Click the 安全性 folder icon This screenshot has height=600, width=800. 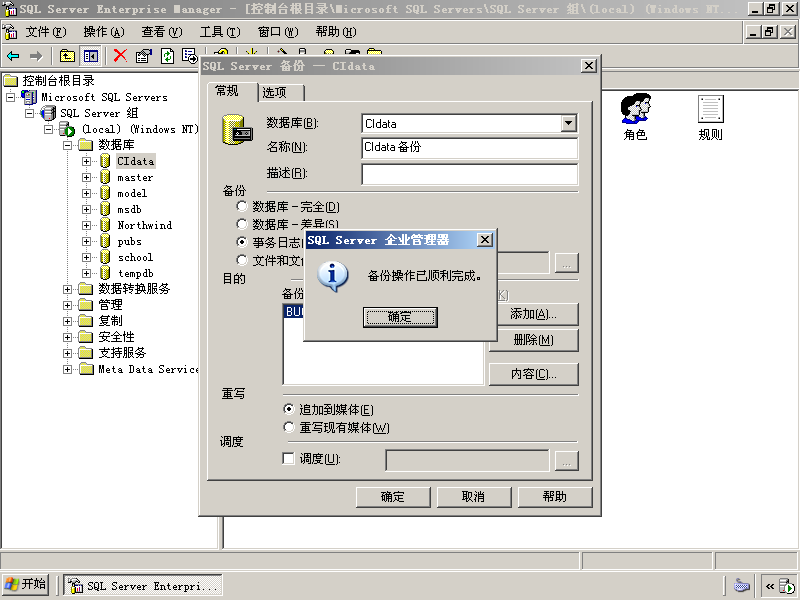pyautogui.click(x=86, y=337)
